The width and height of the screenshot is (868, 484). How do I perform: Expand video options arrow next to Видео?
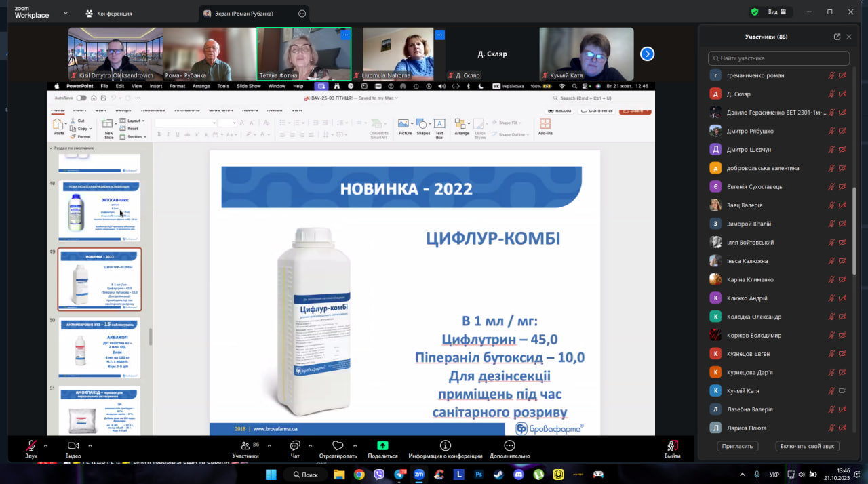tap(91, 445)
